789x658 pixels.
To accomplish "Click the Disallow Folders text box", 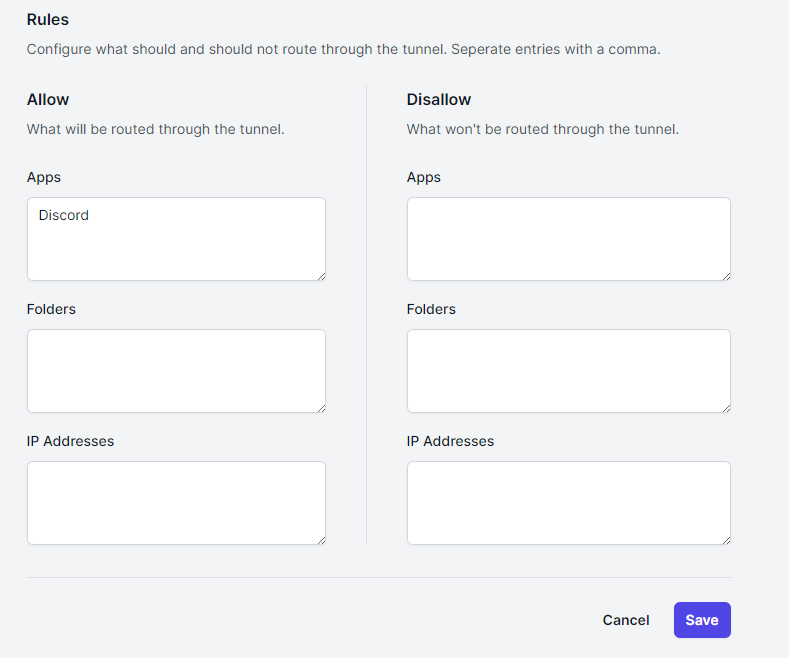I will pyautogui.click(x=568, y=371).
